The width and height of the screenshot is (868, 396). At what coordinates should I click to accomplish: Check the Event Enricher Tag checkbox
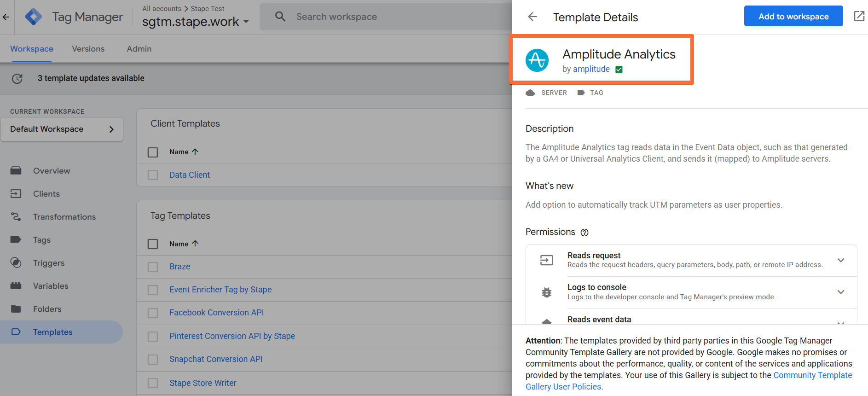153,290
